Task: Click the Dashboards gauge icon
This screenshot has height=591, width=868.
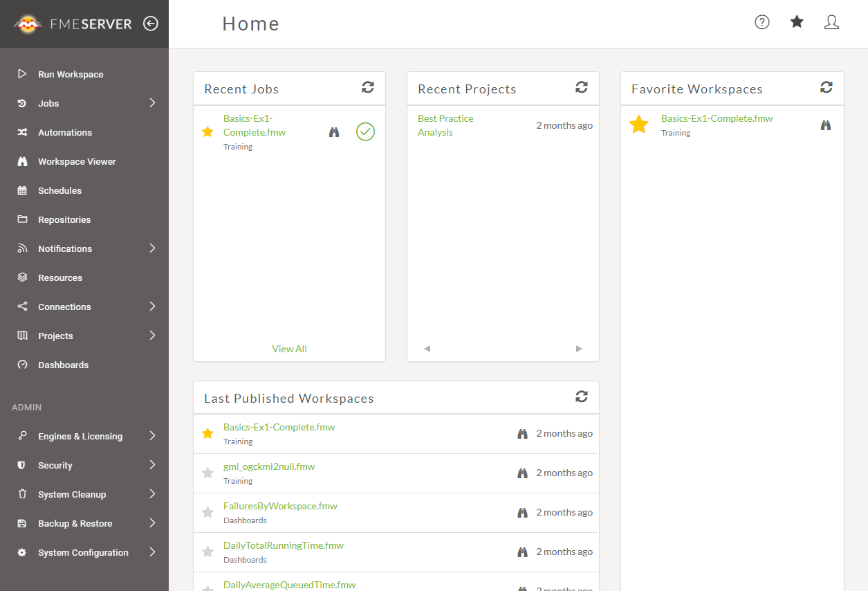Action: click(x=22, y=365)
